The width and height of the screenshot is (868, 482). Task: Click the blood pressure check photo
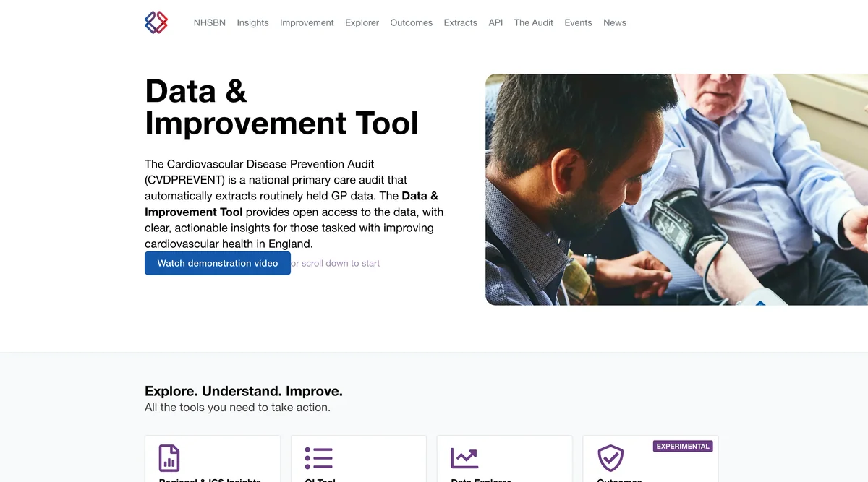[676, 189]
